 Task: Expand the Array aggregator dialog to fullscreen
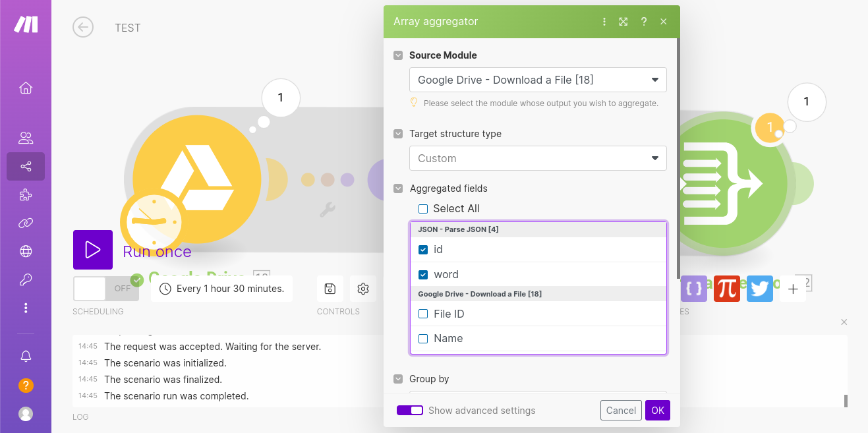pyautogui.click(x=623, y=22)
